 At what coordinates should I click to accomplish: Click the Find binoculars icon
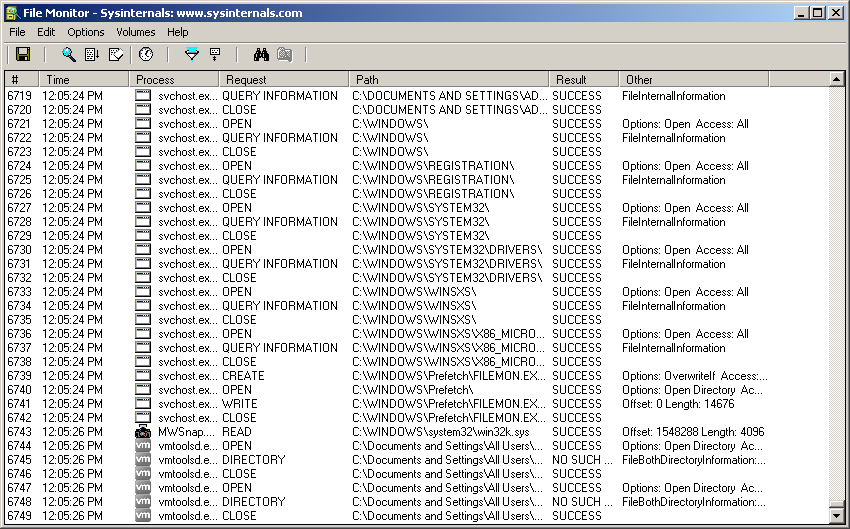(262, 55)
